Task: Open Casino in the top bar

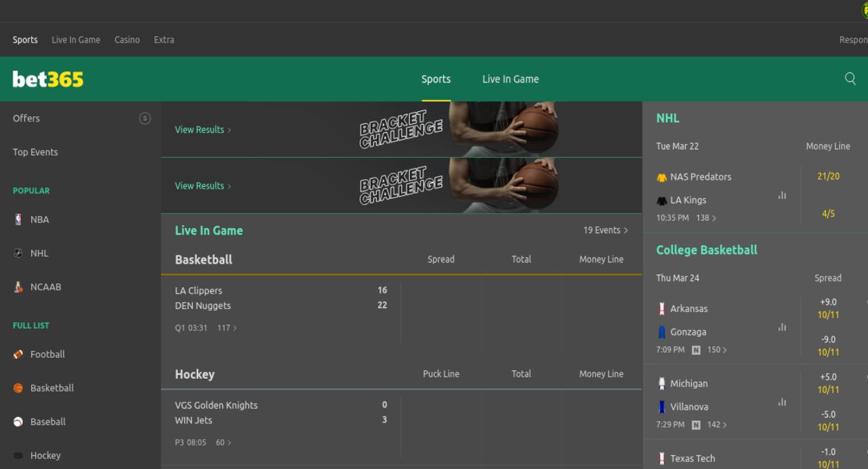Action: (127, 39)
